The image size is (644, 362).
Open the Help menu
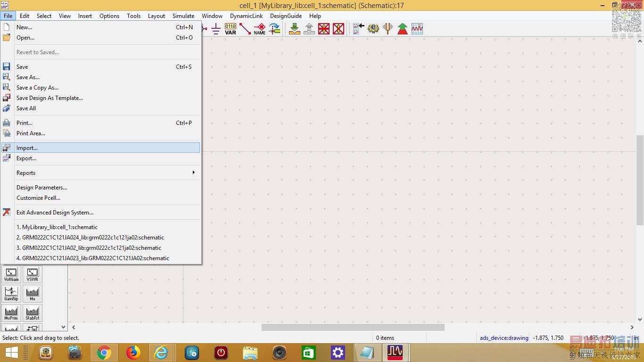(x=315, y=16)
